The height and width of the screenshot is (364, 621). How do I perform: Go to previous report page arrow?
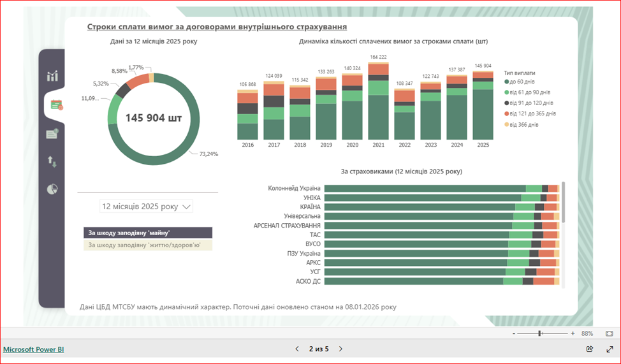coord(297,349)
